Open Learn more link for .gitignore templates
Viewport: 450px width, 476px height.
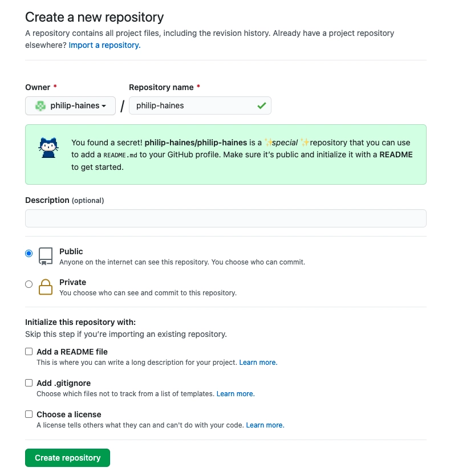click(236, 394)
